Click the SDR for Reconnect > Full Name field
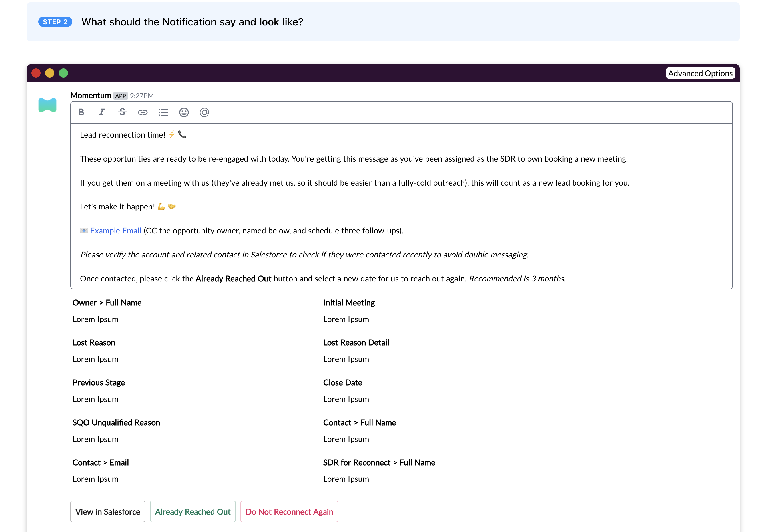 pyautogui.click(x=379, y=462)
